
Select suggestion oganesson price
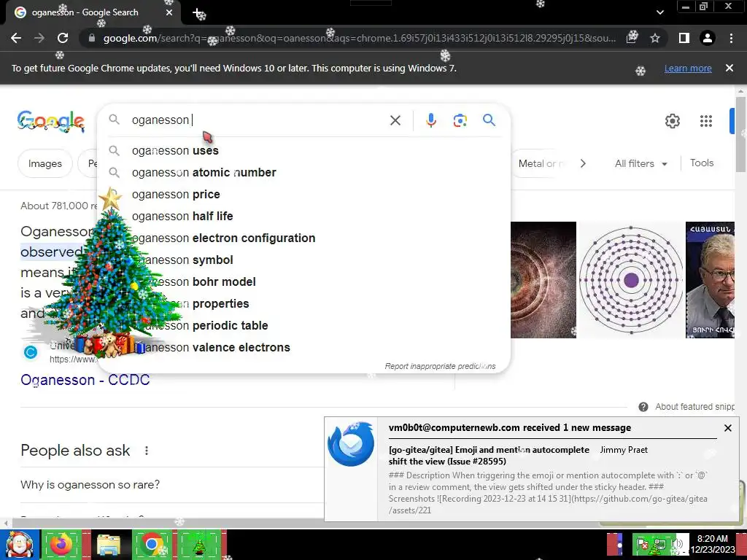(303, 194)
